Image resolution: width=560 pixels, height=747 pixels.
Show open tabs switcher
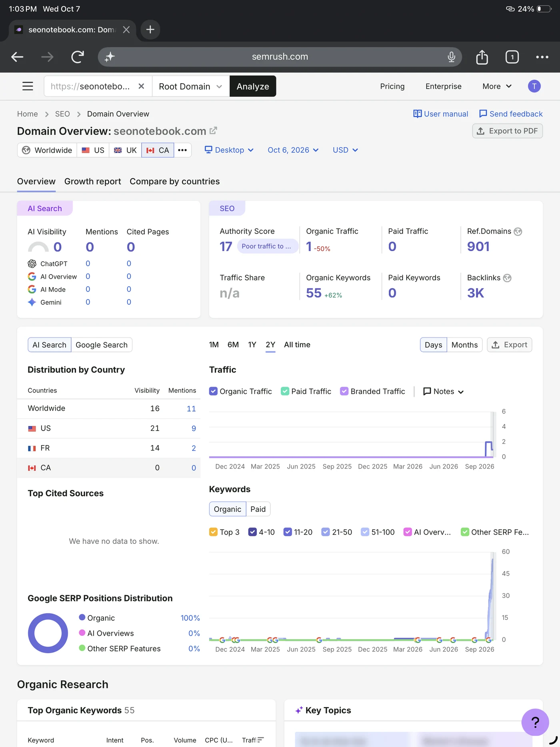(512, 57)
